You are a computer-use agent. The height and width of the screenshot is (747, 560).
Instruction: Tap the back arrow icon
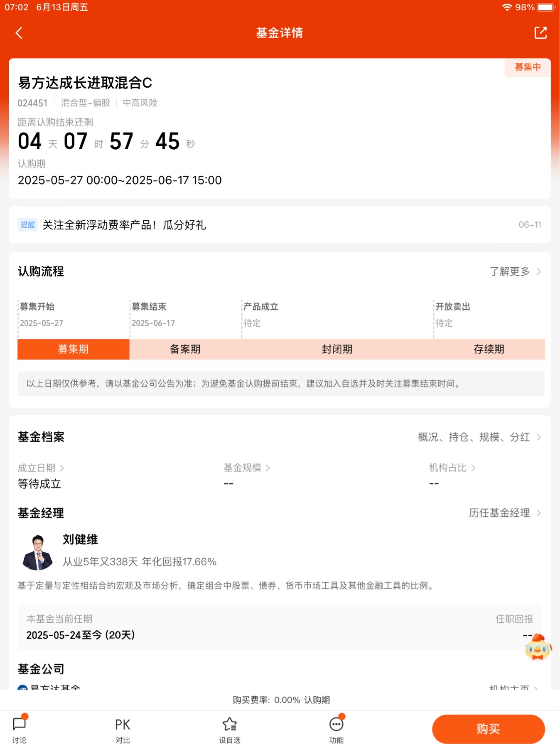(x=19, y=33)
